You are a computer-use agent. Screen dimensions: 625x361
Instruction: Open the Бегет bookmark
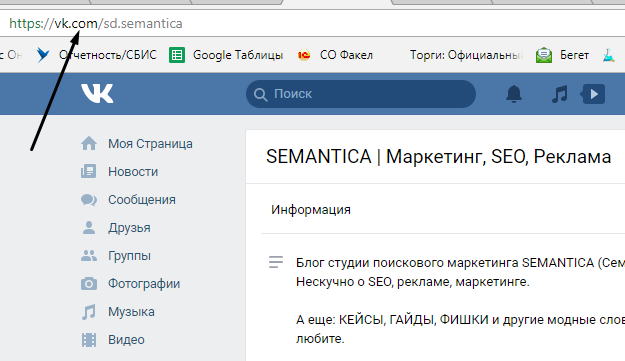tap(562, 55)
